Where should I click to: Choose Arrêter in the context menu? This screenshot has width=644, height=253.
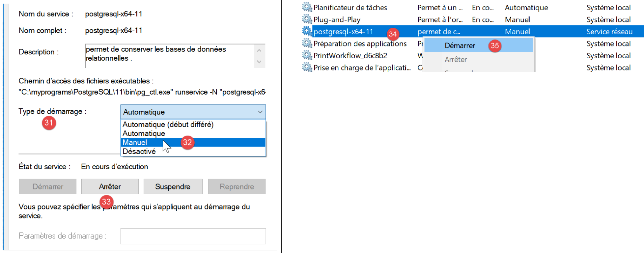pyautogui.click(x=456, y=60)
